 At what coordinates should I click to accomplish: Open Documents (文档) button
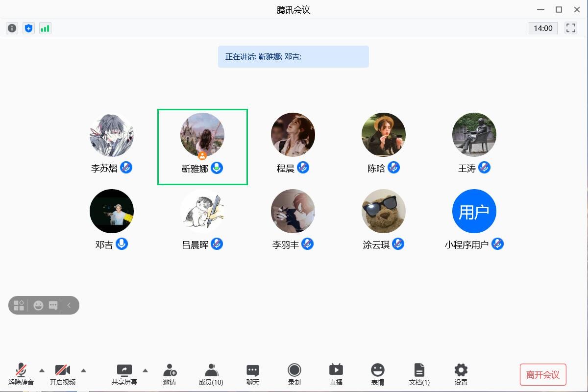point(419,375)
